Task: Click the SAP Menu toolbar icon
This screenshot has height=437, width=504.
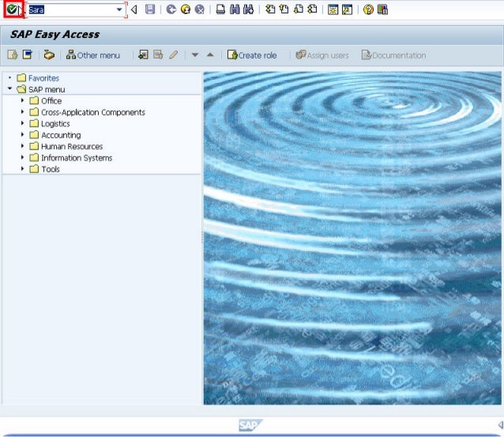Action: [28, 55]
